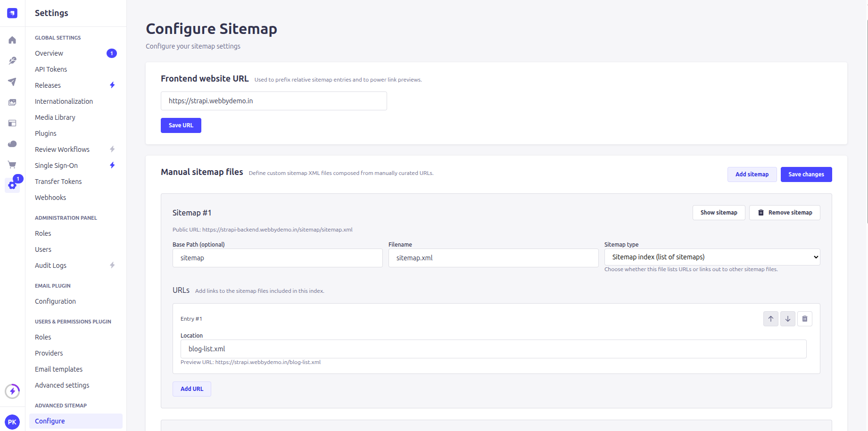Click the Save changes button
Screen dimensions: 868x431
click(x=806, y=174)
